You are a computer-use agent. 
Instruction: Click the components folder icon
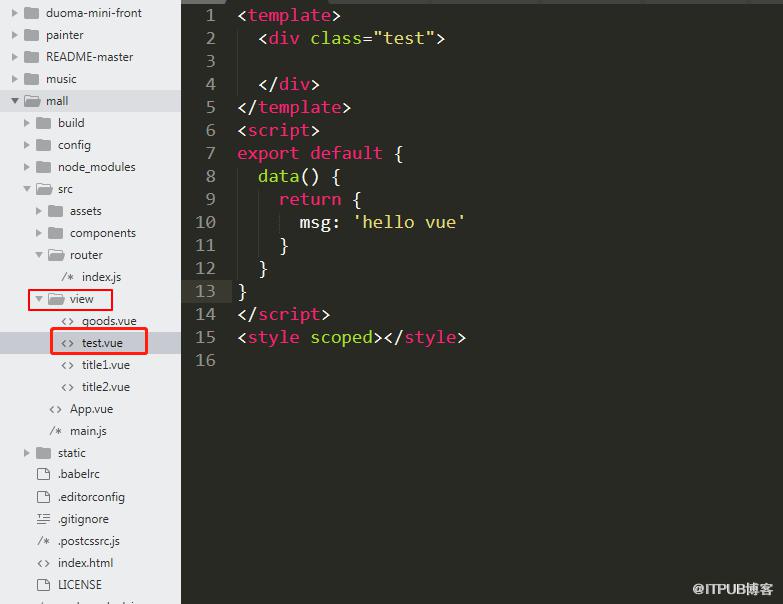click(55, 233)
